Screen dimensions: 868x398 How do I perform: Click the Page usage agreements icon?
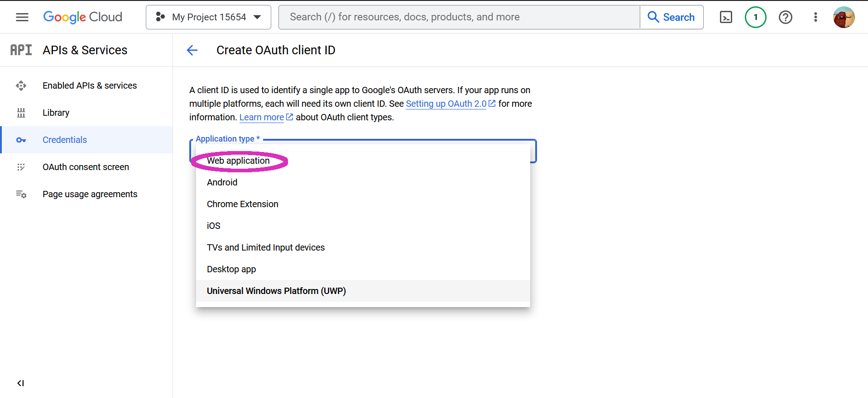pos(21,194)
